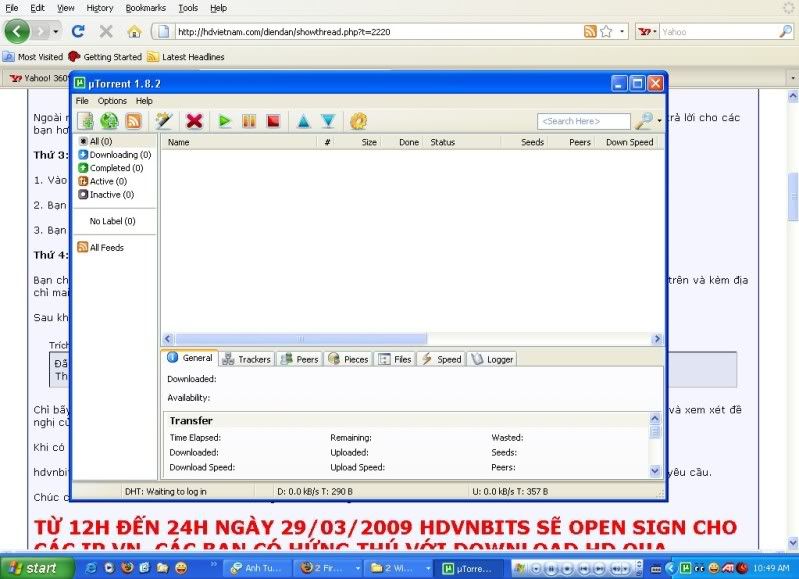Sort torrent list by Status column
Viewport: 799px width, 579px height.
tap(463, 142)
